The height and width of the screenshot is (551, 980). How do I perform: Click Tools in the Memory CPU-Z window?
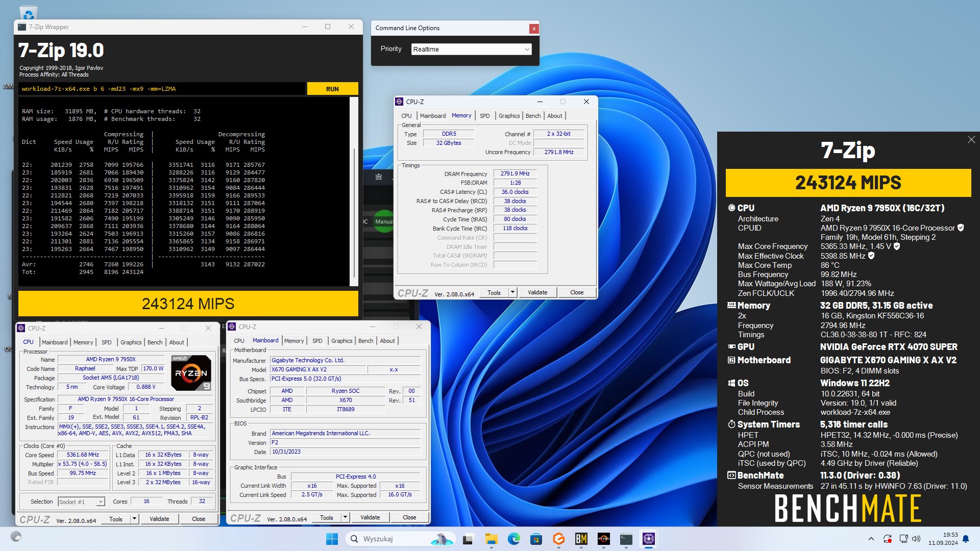pos(494,292)
